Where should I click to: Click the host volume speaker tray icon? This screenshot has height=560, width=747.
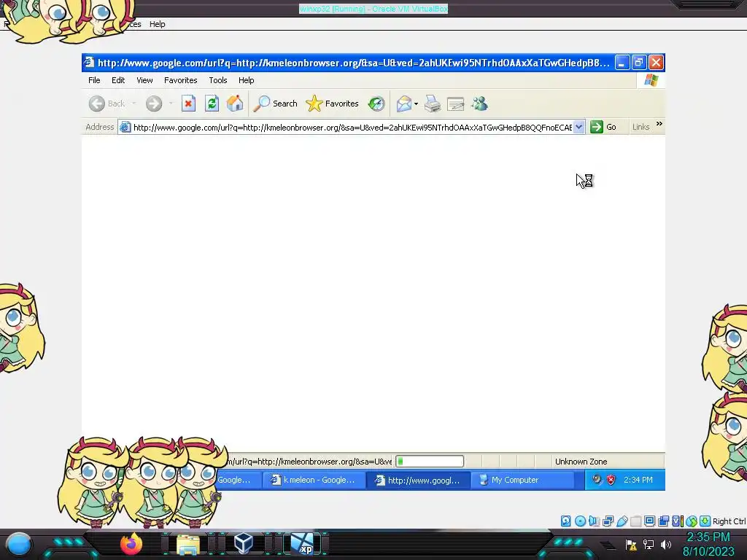click(665, 545)
